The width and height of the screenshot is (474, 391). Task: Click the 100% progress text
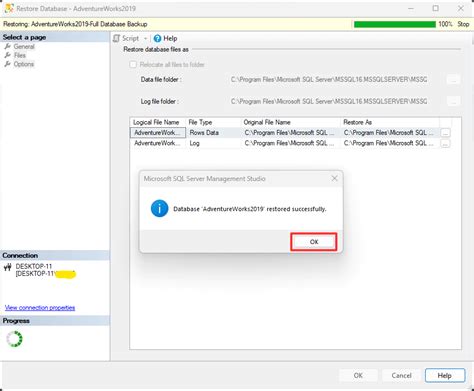445,24
